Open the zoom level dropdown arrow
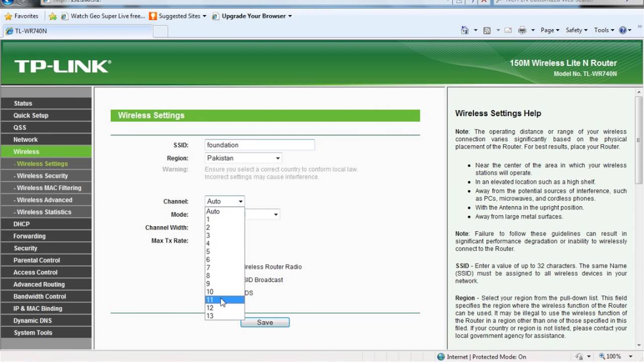644x362 pixels. (630, 356)
